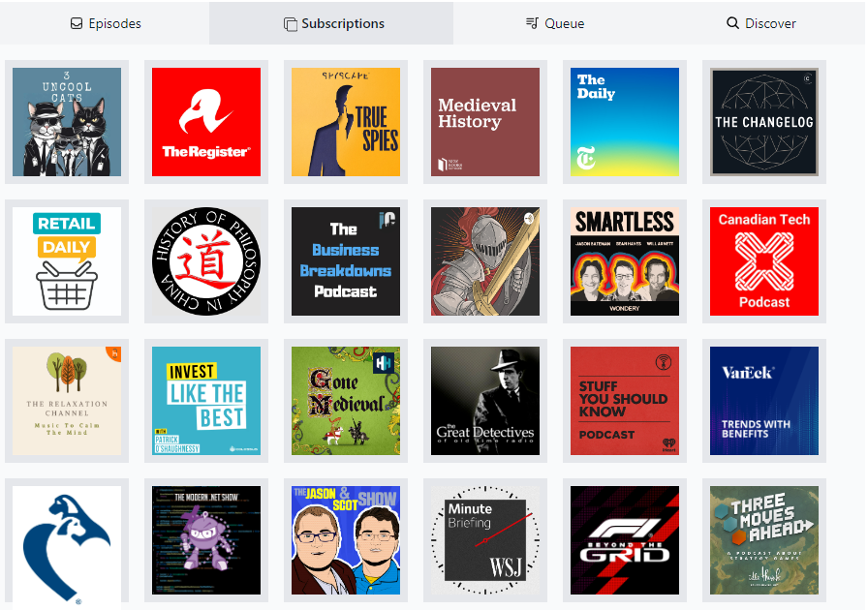Image resolution: width=868 pixels, height=610 pixels.
Task: Open Medieval History podcast
Action: click(485, 122)
